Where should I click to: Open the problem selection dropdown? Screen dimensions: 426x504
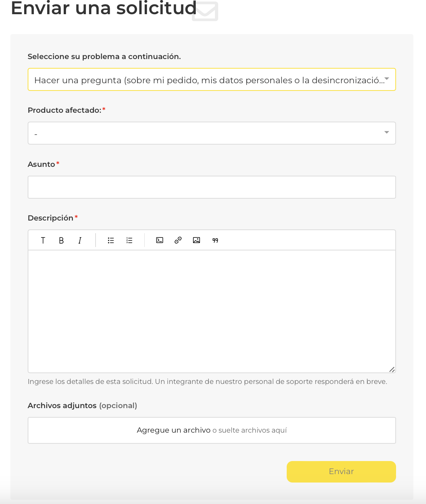[x=211, y=80]
